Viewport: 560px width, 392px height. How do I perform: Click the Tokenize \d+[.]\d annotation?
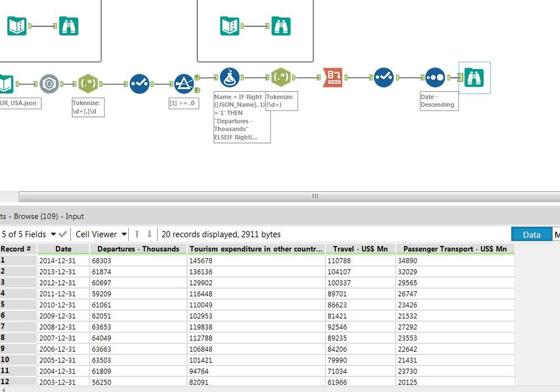coord(88,107)
